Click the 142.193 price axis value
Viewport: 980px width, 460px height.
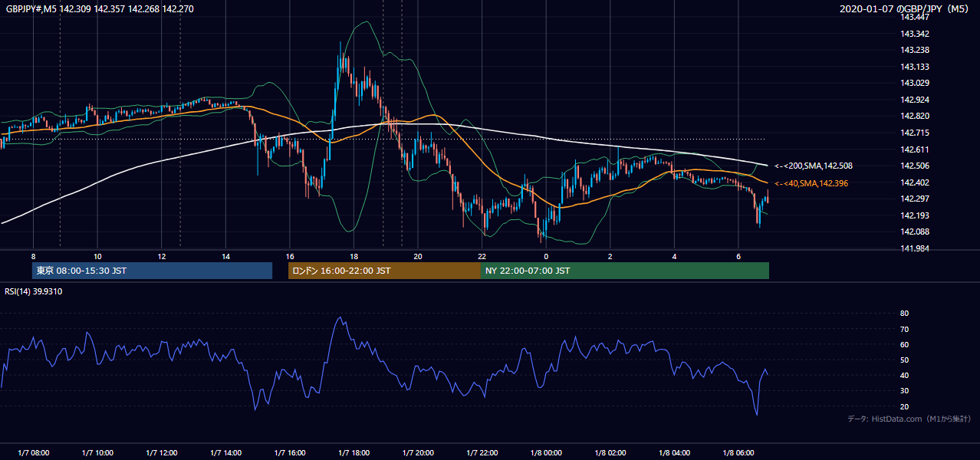tap(916, 215)
